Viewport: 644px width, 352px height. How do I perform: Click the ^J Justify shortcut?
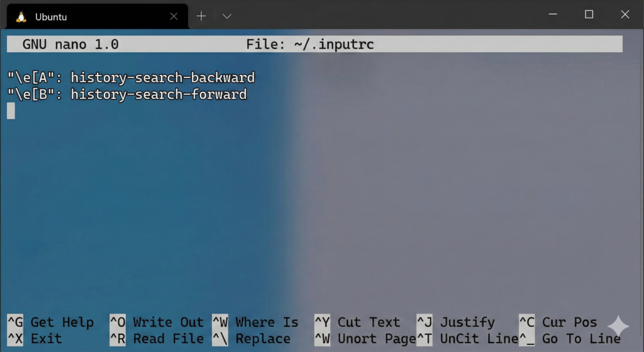click(456, 322)
